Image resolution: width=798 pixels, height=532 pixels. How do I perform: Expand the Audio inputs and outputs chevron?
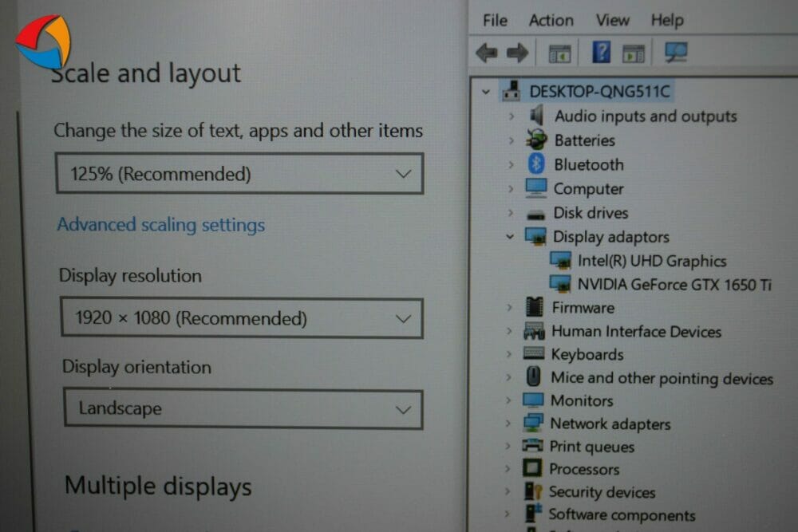coord(511,116)
